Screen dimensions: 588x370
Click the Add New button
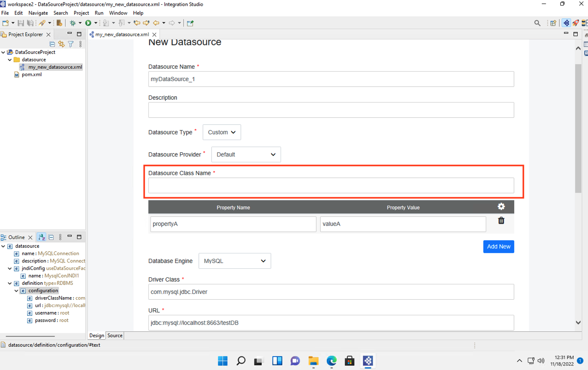pyautogui.click(x=499, y=247)
